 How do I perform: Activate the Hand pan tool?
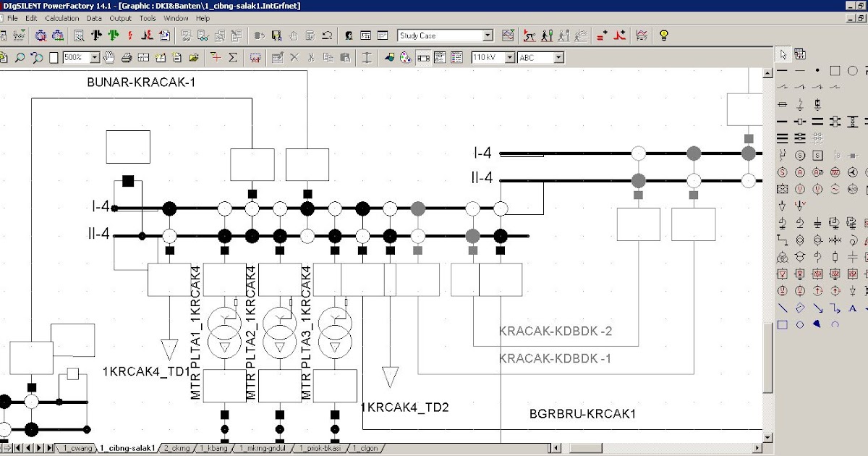[110, 57]
